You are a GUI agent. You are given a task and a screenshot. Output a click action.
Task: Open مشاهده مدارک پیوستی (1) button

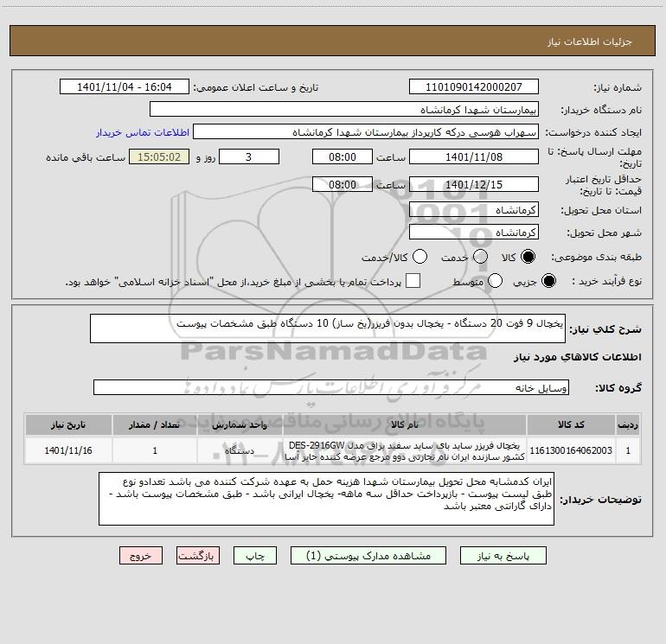point(368,556)
